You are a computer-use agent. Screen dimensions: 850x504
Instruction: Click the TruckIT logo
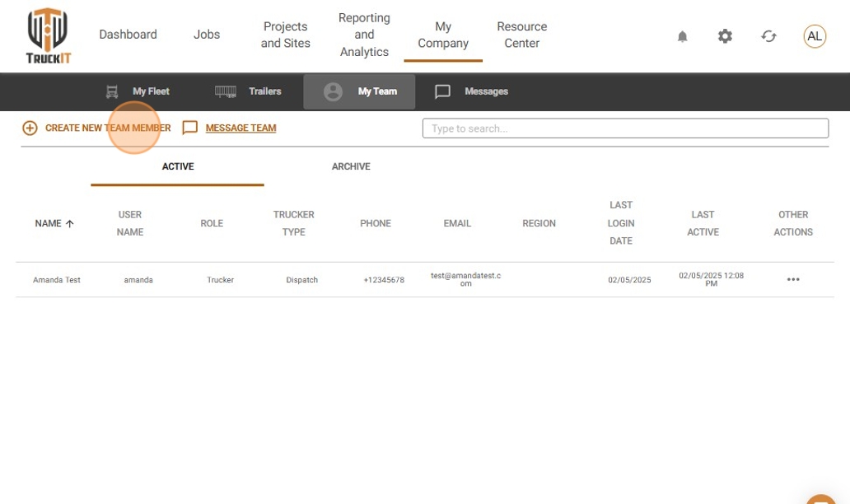49,35
